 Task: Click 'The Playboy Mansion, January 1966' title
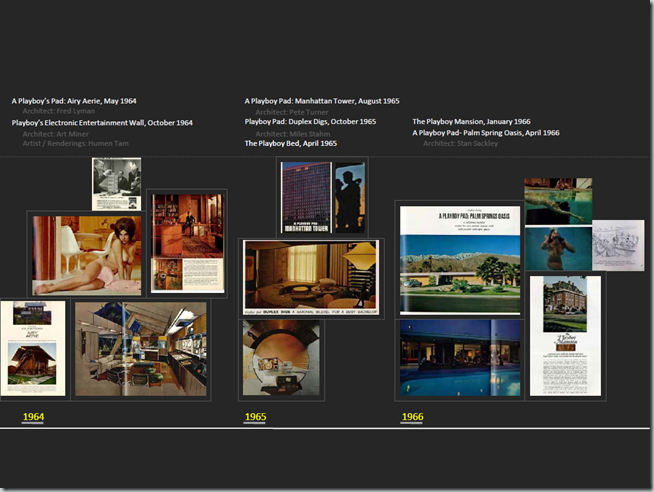click(x=471, y=122)
